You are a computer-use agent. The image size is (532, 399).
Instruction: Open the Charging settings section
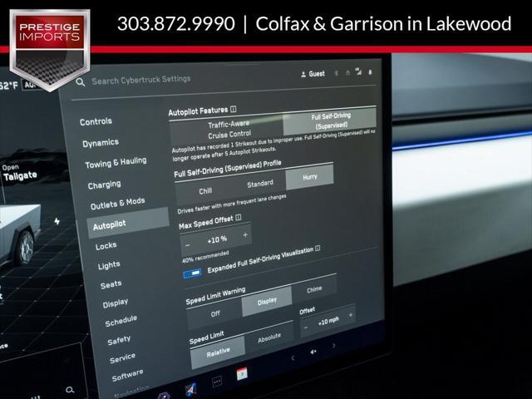[x=104, y=185]
